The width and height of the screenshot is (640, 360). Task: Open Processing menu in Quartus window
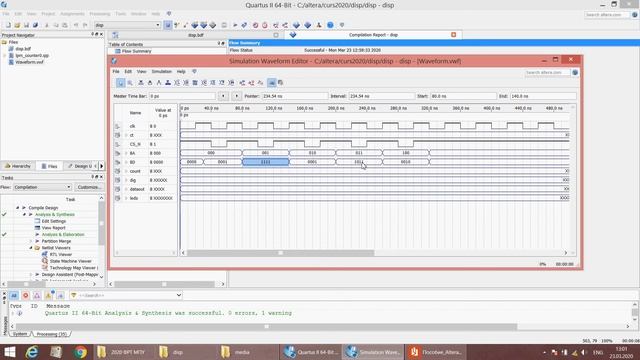coord(100,14)
